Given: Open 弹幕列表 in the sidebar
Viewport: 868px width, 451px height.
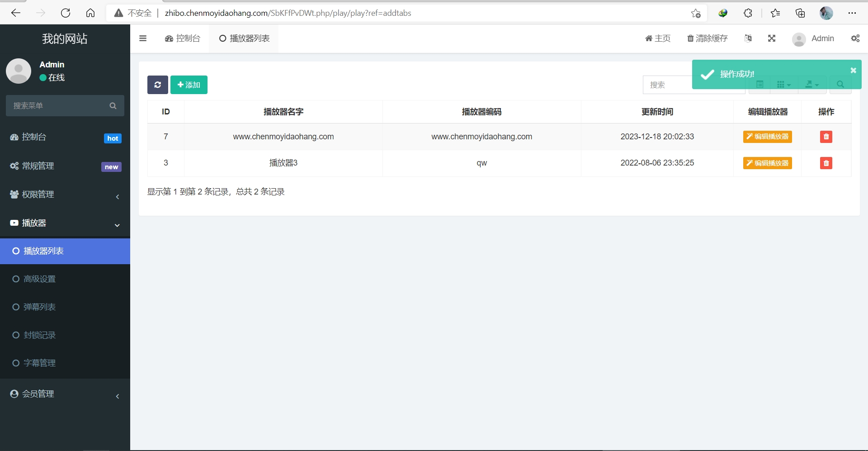Looking at the screenshot, I should (x=40, y=307).
